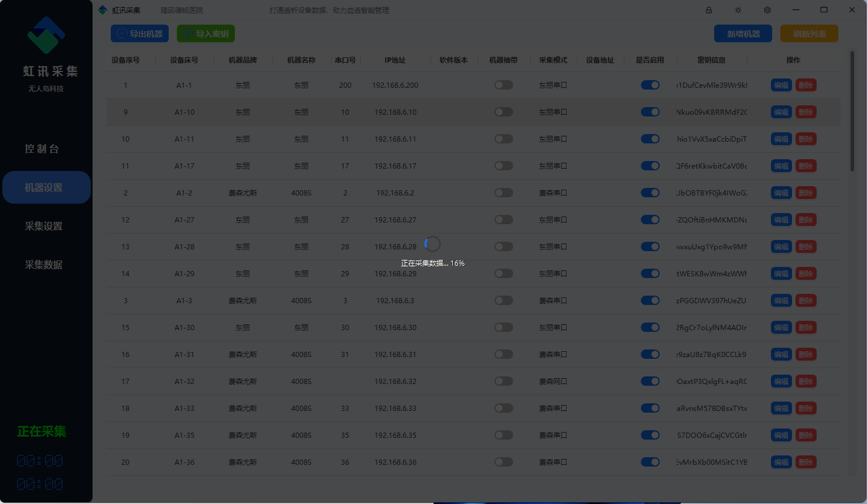Delete the row for bed A1-33
The image size is (867, 504).
[806, 408]
